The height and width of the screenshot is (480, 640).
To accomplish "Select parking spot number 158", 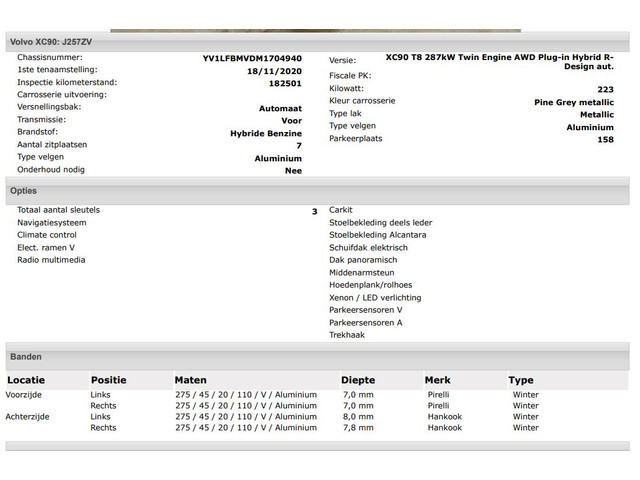I will coord(605,140).
